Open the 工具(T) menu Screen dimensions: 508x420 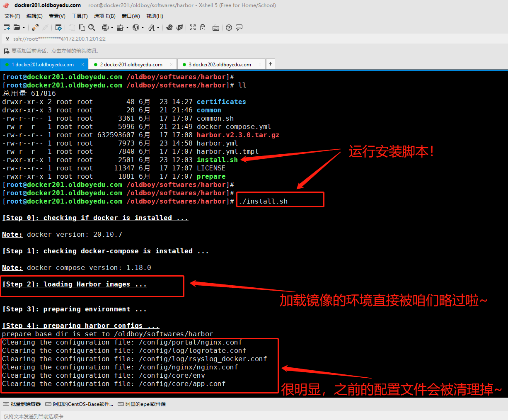click(x=80, y=16)
